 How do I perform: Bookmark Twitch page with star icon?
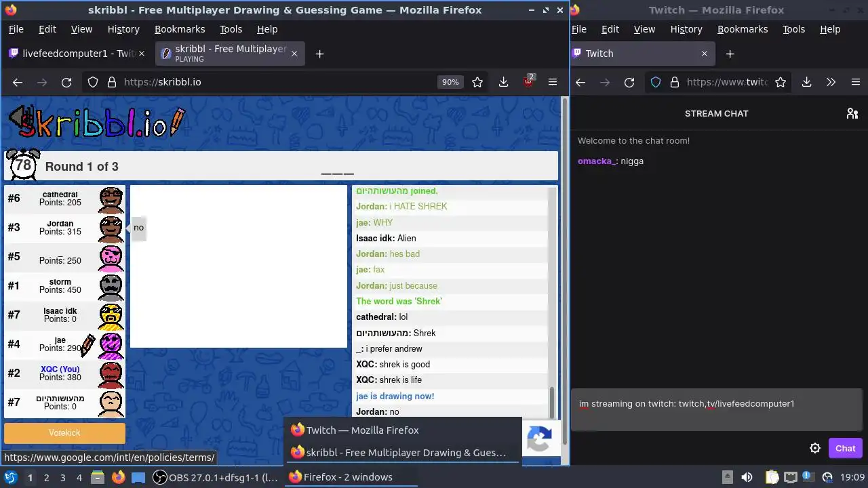coord(781,82)
